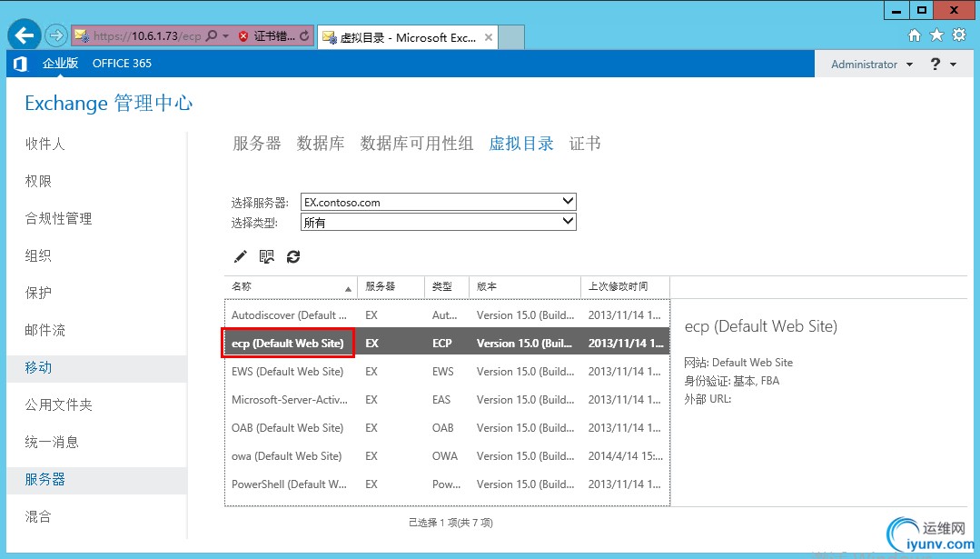This screenshot has height=559, width=980.
Task: Open the address bar dropdown arrow
Action: [x=225, y=36]
